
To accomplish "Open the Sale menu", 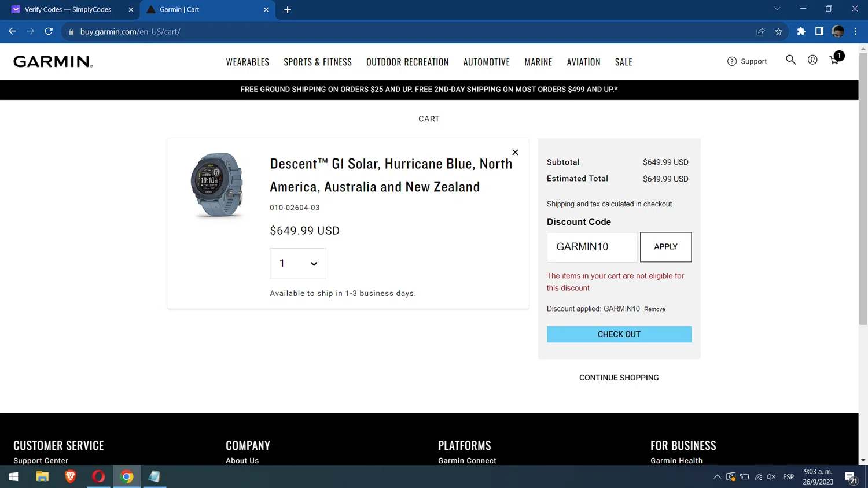I will (623, 62).
